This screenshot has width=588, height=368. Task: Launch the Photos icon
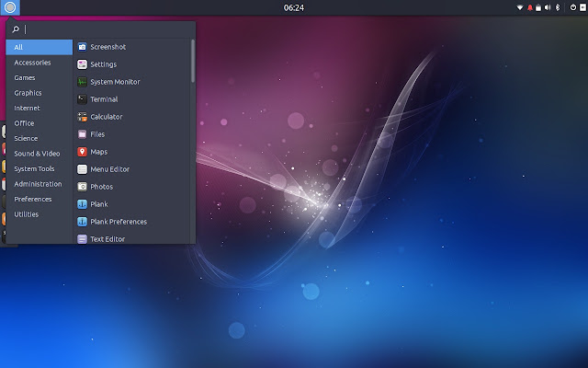[x=82, y=187]
